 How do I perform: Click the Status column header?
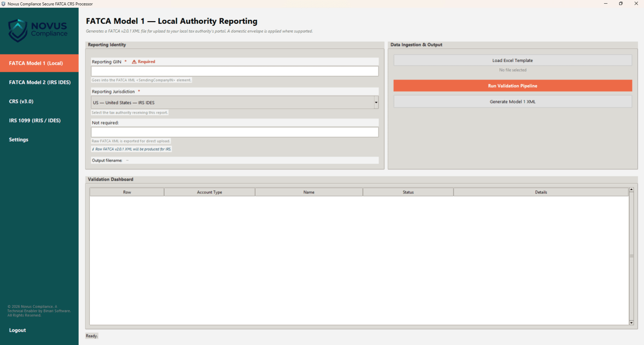(408, 192)
